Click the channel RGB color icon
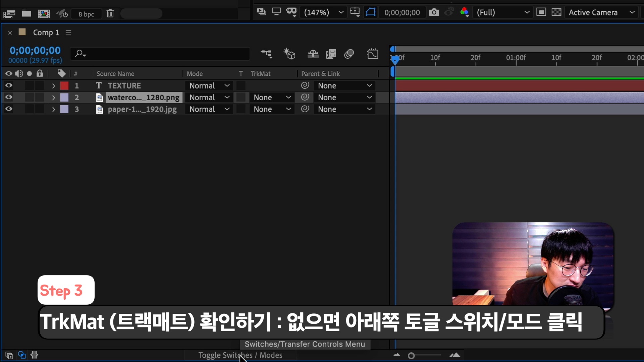The width and height of the screenshot is (644, 362). click(x=465, y=12)
